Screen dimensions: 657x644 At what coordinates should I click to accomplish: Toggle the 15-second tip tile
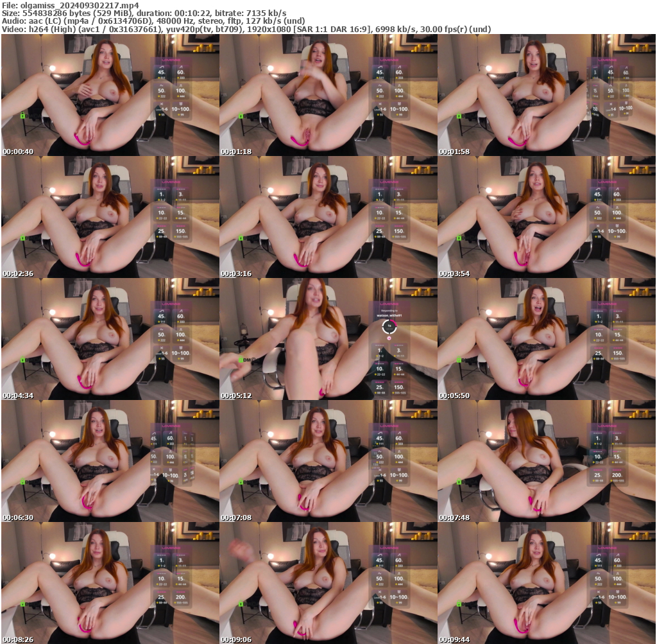pos(399,369)
